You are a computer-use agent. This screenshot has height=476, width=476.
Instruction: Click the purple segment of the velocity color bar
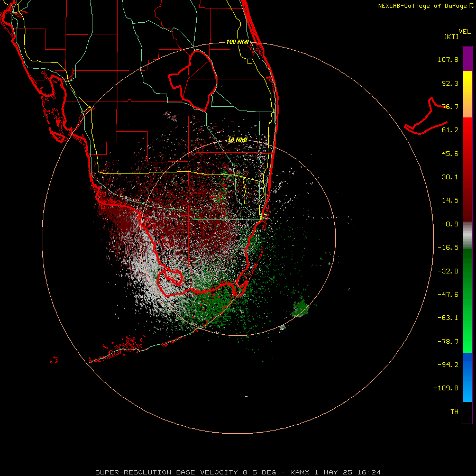pos(467,59)
